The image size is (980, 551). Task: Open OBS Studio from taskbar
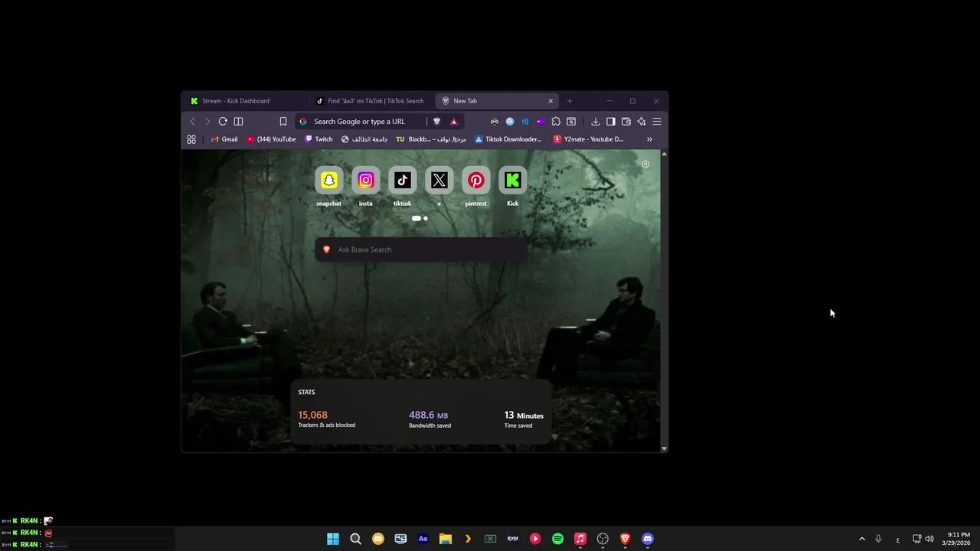(603, 539)
